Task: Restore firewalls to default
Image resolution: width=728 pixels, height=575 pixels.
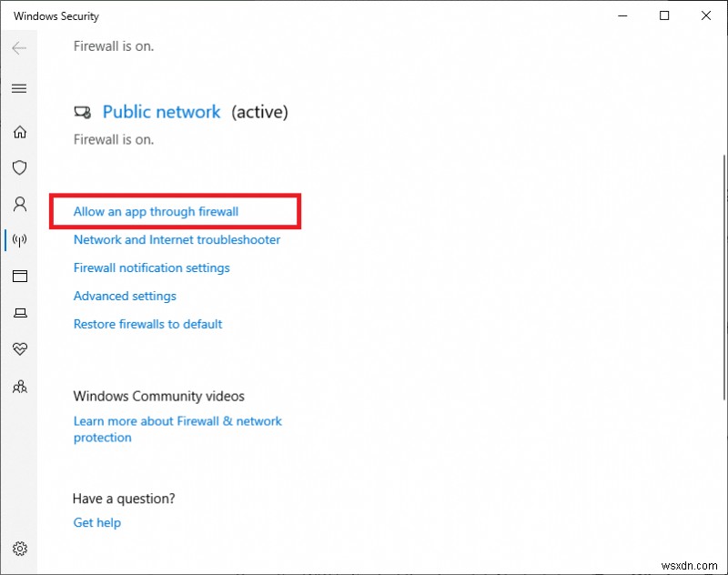Action: (x=147, y=324)
